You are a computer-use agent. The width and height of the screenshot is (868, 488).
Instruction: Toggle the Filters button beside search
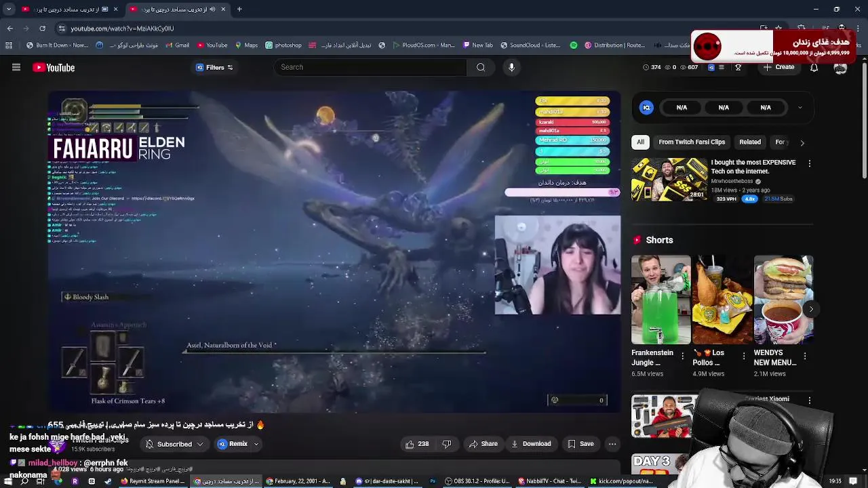(x=215, y=67)
